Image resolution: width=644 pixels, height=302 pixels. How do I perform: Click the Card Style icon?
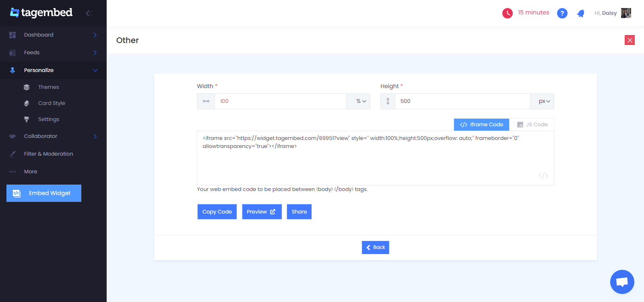point(27,103)
